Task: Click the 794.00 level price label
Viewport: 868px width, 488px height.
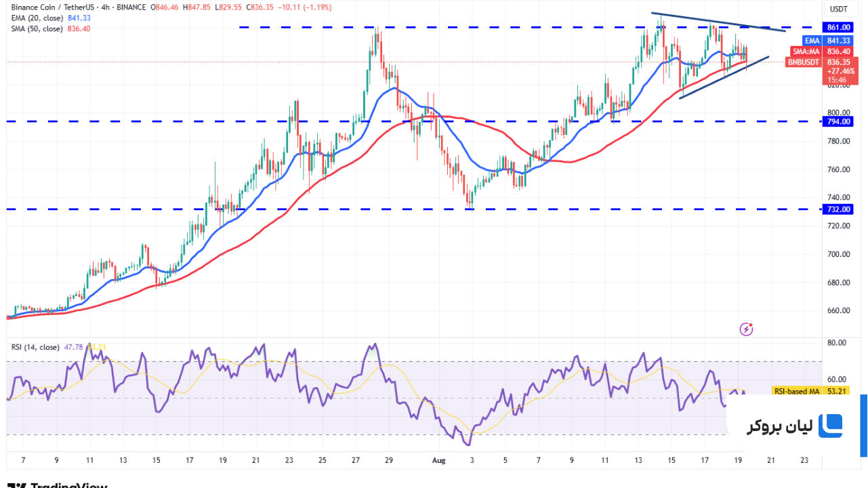Action: 839,121
